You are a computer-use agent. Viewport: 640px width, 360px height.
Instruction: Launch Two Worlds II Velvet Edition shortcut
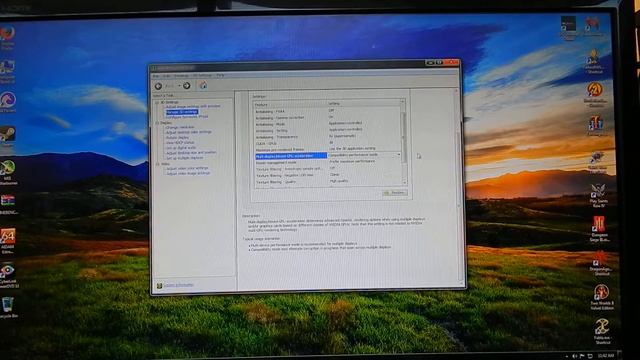click(602, 297)
